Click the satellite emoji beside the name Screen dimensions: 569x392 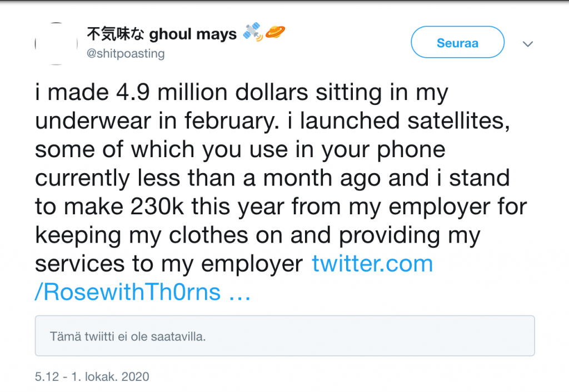point(253,32)
